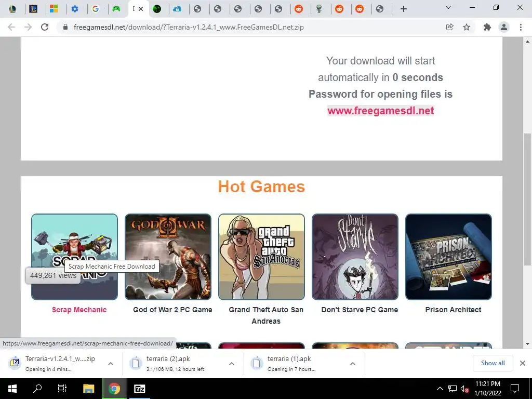Switch to the Microsoft logo tab
Image resolution: width=532 pixels, height=399 pixels.
tap(54, 9)
